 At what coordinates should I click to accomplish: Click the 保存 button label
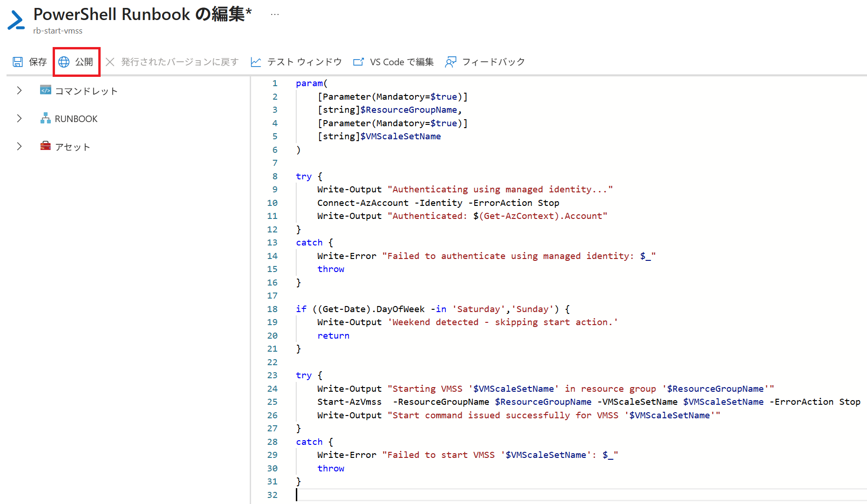[38, 62]
